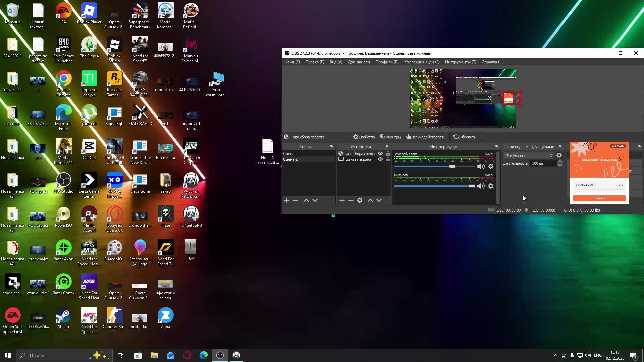Open the Док-панели menu
The width and height of the screenshot is (644, 362).
click(x=359, y=62)
